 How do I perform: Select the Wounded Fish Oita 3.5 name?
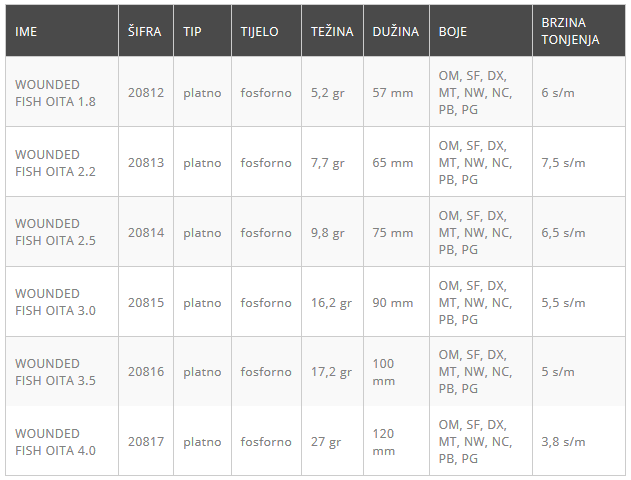coord(55,372)
